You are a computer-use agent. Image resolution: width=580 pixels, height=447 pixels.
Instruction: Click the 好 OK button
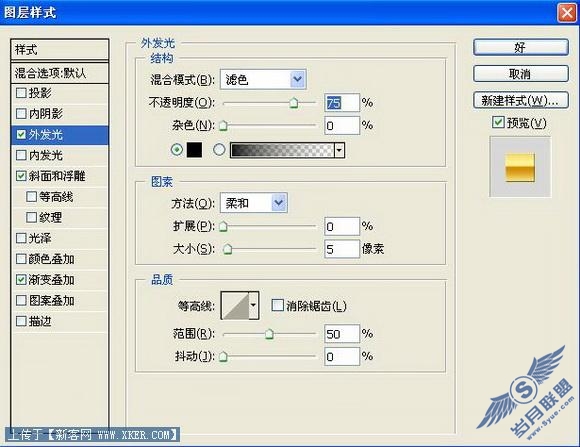point(520,47)
